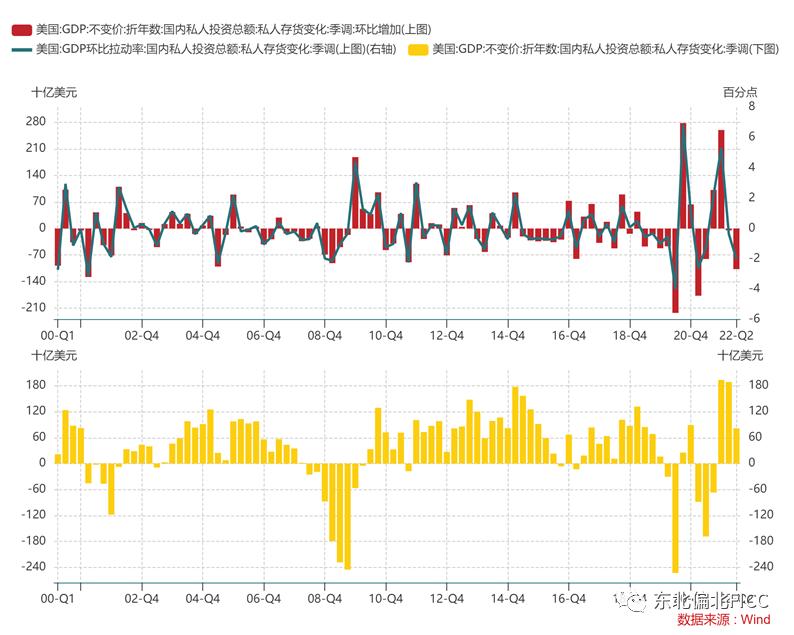Click upper chart right axis value -6
The width and height of the screenshot is (794, 635).
(754, 319)
